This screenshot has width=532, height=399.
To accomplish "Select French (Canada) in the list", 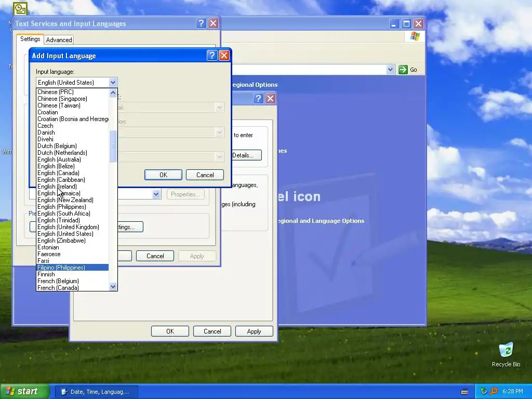I will click(73, 288).
